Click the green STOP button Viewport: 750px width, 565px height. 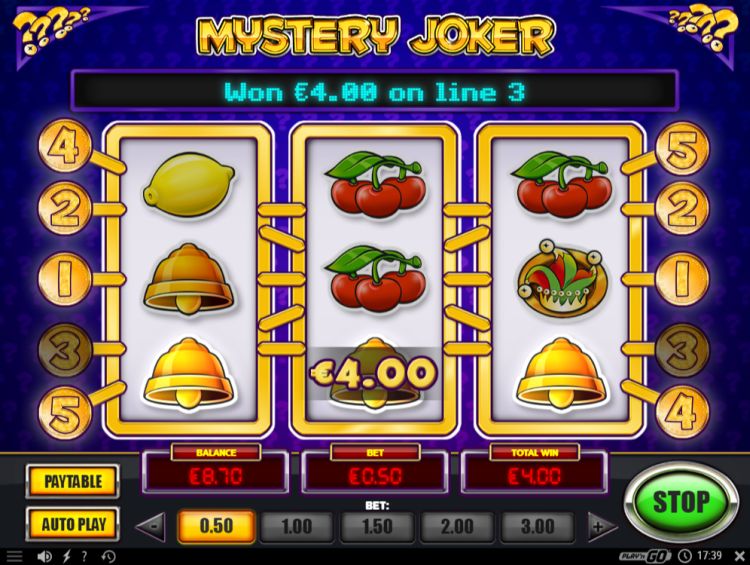(681, 502)
